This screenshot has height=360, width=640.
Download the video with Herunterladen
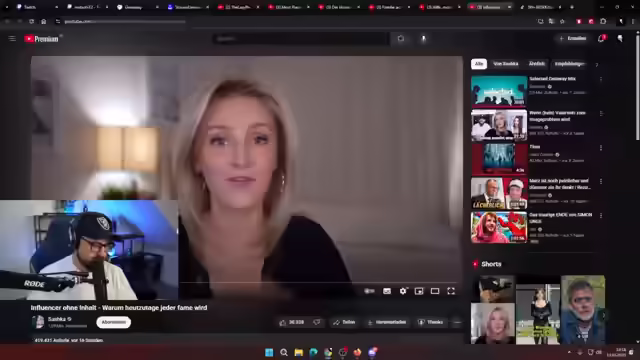point(387,322)
